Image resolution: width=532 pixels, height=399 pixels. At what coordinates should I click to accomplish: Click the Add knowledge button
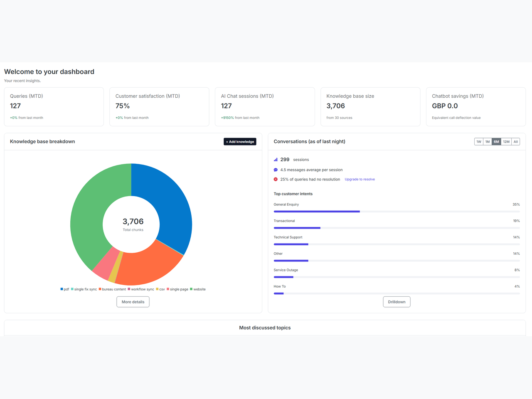(240, 142)
